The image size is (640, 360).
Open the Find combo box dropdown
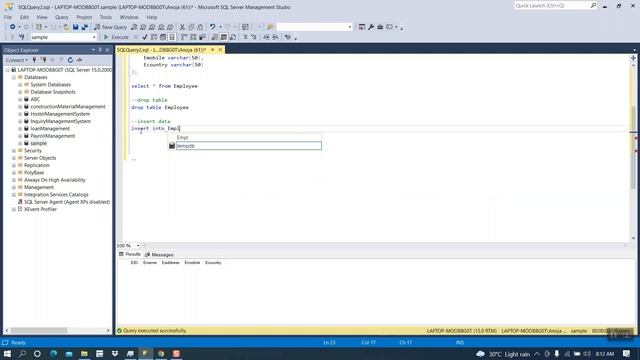pos(350,27)
